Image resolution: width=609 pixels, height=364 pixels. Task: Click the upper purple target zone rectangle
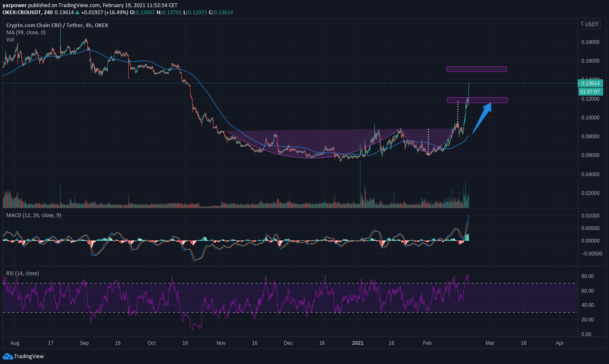476,69
